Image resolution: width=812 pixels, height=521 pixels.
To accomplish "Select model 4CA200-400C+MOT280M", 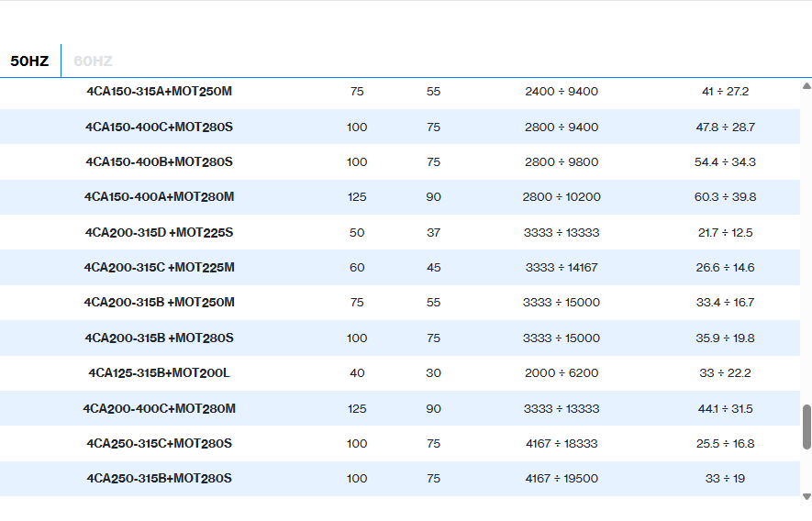I will coord(159,409).
